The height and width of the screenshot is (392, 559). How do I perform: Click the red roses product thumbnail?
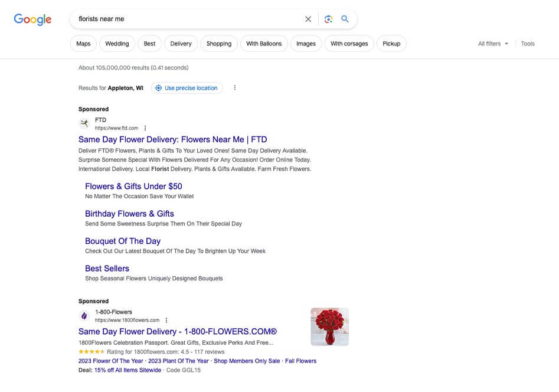pyautogui.click(x=329, y=326)
